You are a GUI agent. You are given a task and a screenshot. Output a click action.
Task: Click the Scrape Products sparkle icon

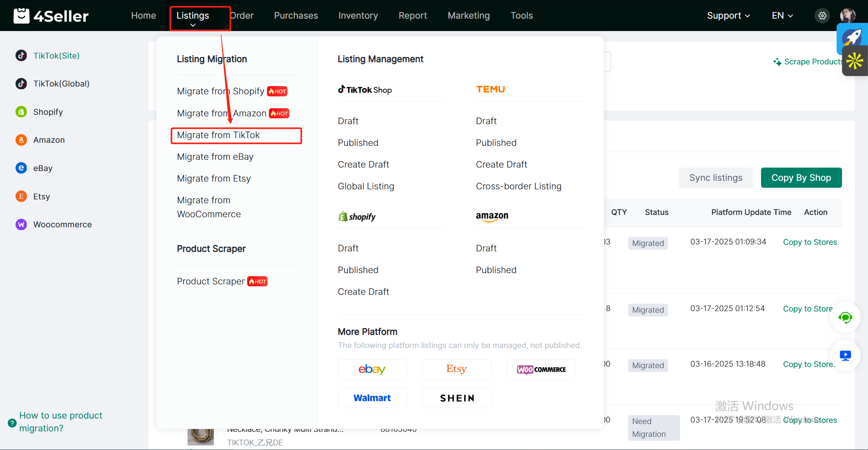777,62
